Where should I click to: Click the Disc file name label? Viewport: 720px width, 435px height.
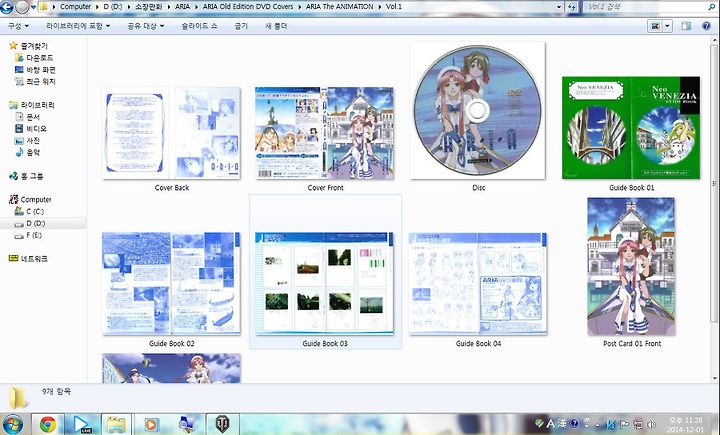point(478,188)
